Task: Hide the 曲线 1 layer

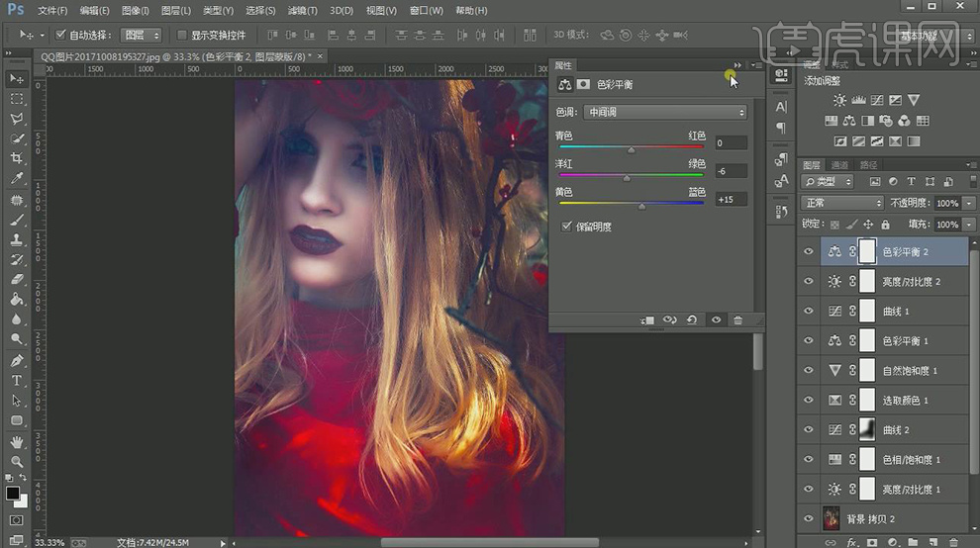Action: (809, 312)
